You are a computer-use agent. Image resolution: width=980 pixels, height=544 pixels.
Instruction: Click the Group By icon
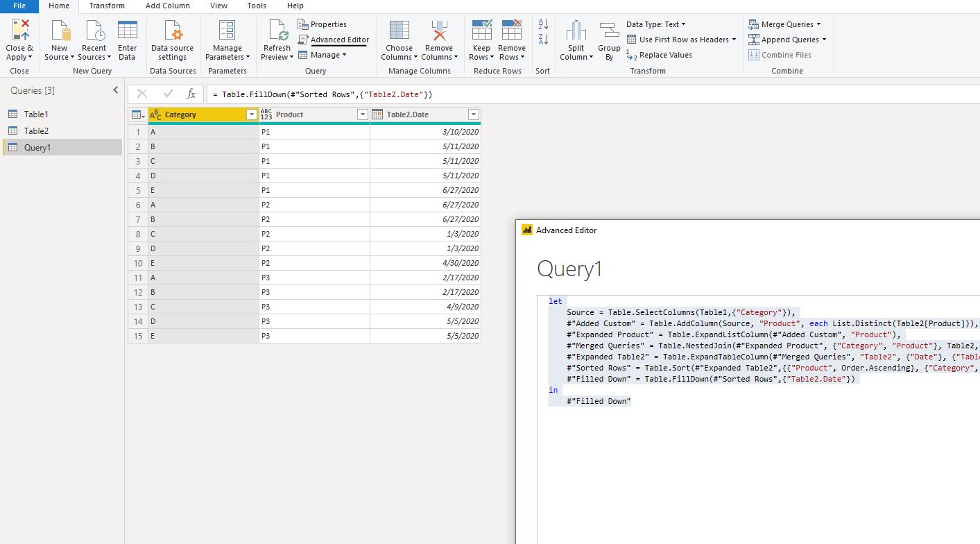point(609,31)
